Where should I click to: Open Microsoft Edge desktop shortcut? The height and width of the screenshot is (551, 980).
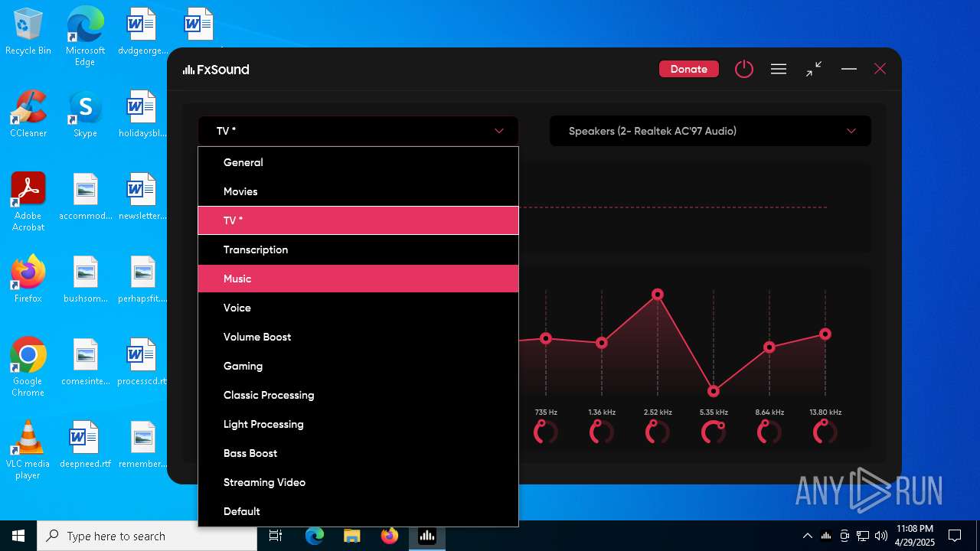tap(85, 37)
